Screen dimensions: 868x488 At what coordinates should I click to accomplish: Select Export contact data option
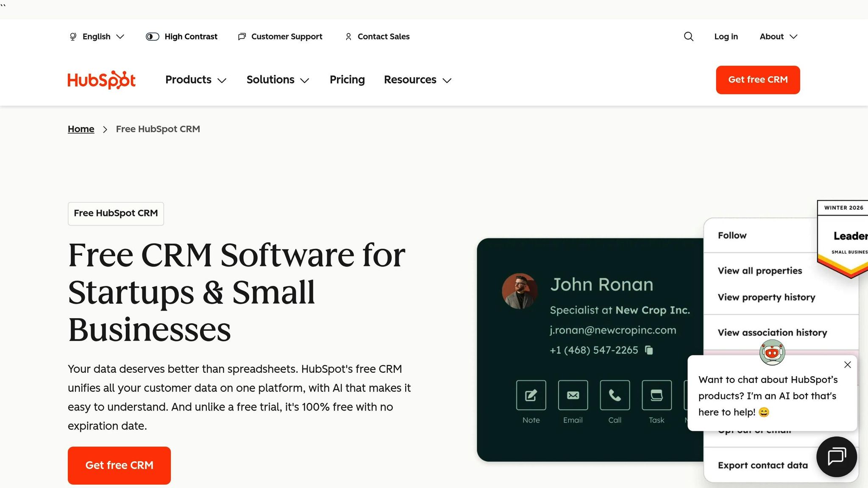762,465
